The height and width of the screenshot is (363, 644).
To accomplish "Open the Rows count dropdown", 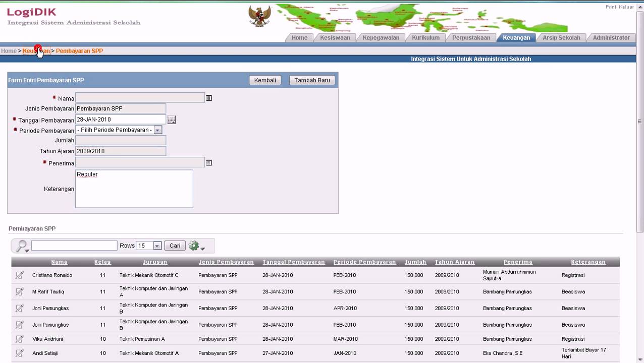I will pyautogui.click(x=157, y=246).
